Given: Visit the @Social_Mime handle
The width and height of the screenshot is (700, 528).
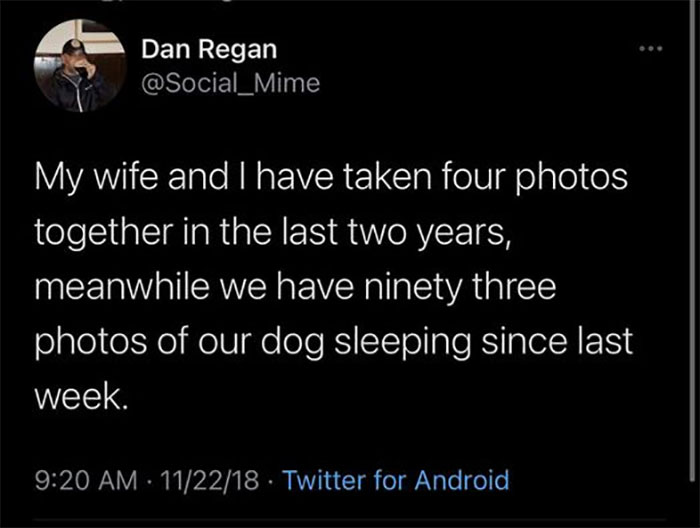Looking at the screenshot, I should [x=230, y=84].
